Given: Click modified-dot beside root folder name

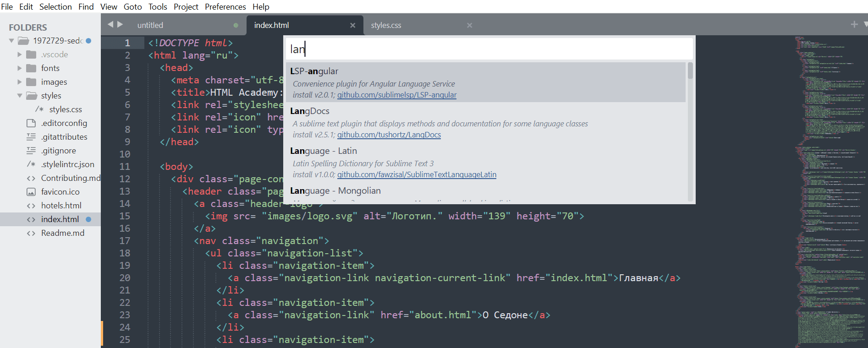Looking at the screenshot, I should [88, 41].
